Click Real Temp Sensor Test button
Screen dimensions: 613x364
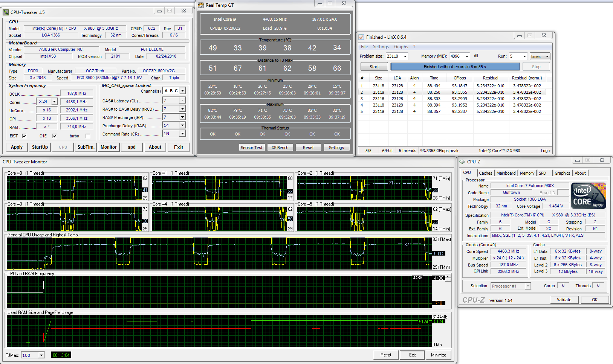pyautogui.click(x=252, y=148)
